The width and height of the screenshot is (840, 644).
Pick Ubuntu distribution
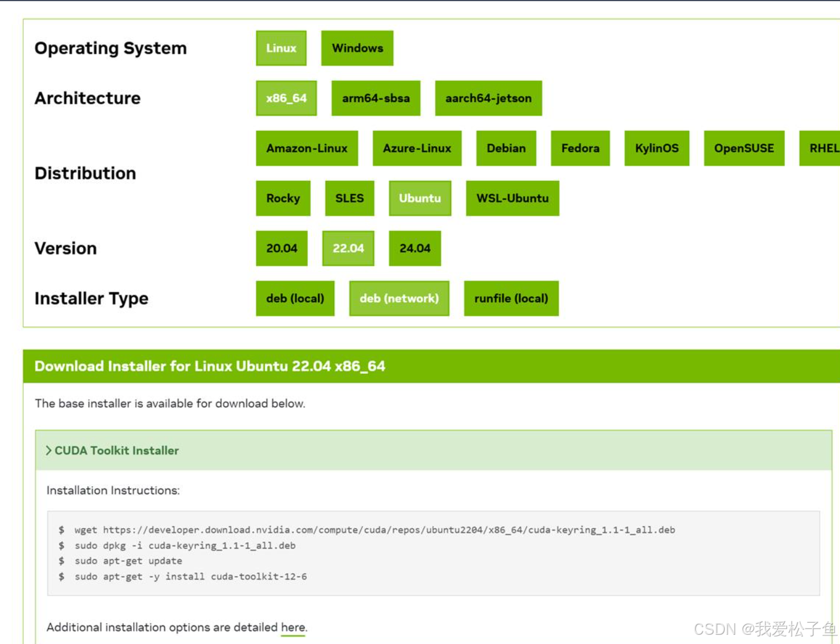[420, 199]
